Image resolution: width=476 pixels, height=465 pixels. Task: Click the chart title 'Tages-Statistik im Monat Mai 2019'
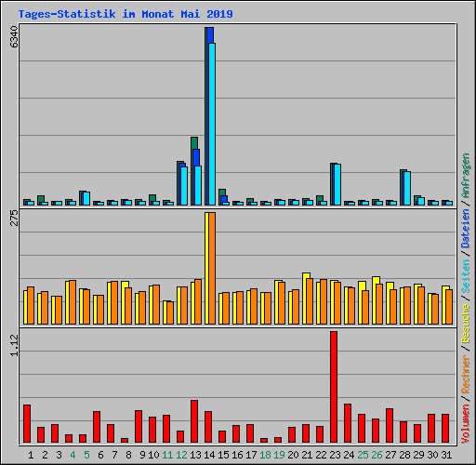pos(126,14)
